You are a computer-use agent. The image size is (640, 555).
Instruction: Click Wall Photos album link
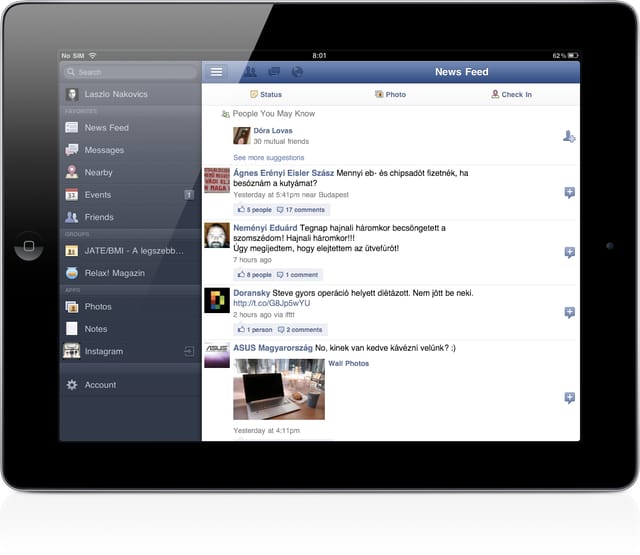[x=349, y=364]
